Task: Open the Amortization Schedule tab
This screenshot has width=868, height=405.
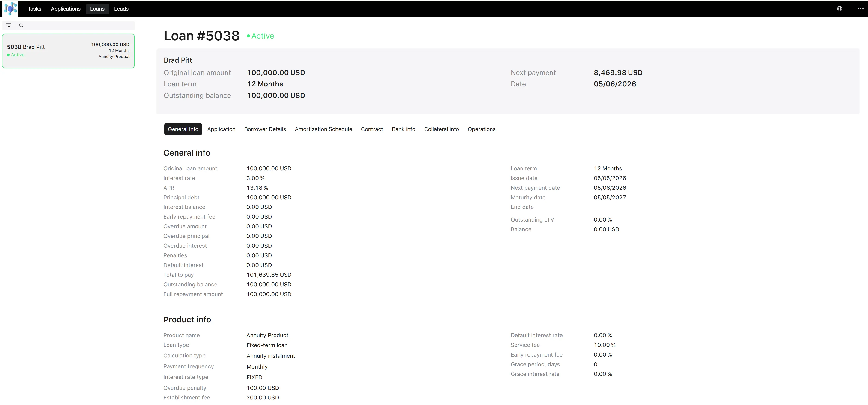Action: pos(323,129)
